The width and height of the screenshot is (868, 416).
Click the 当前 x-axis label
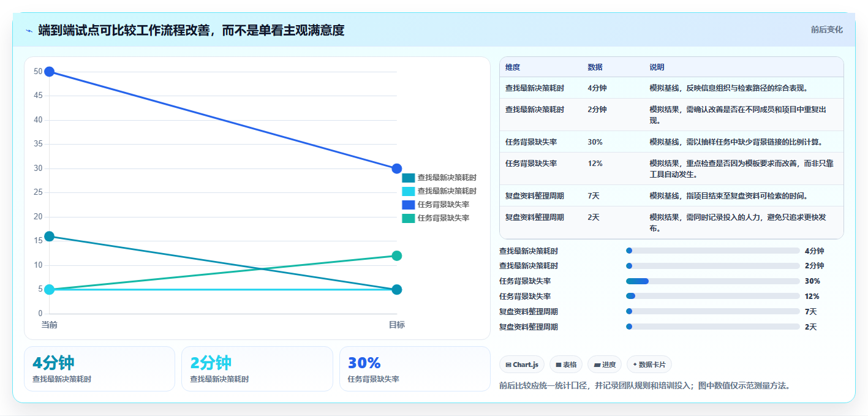[x=49, y=325]
